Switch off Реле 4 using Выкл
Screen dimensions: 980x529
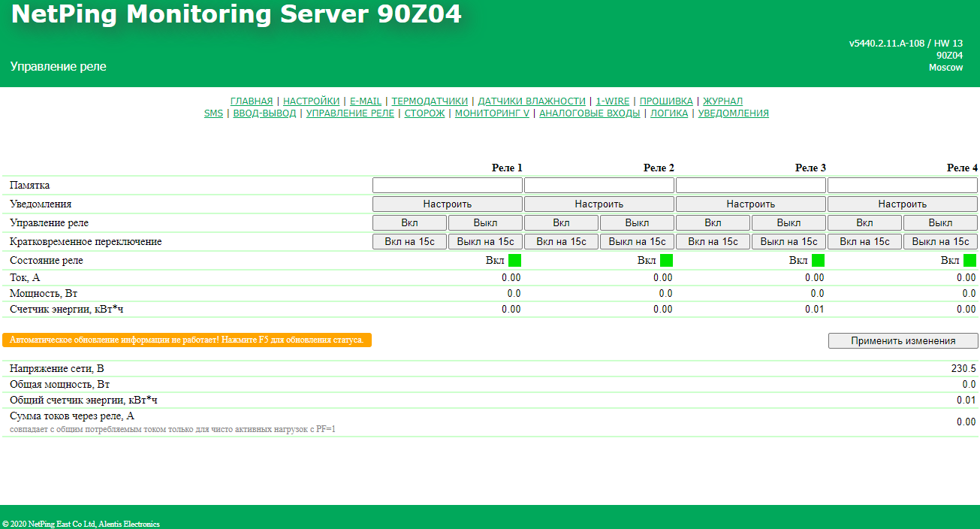click(940, 223)
